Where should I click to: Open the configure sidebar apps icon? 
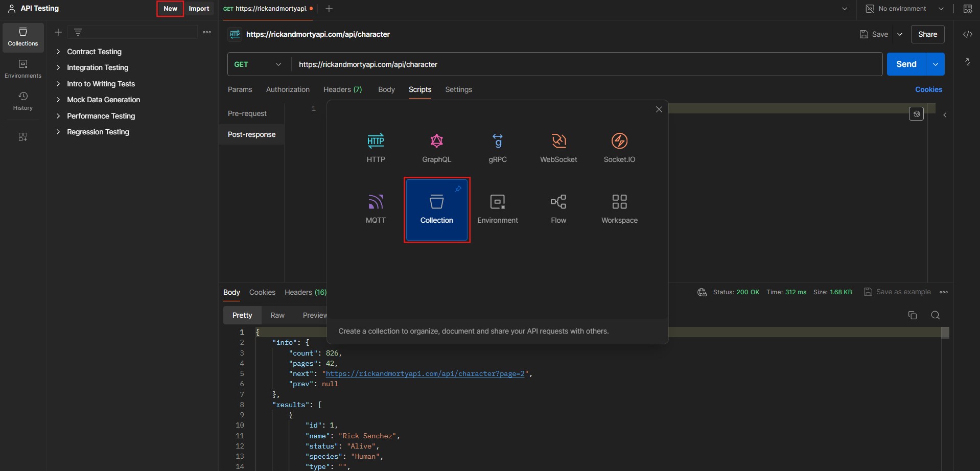[23, 137]
